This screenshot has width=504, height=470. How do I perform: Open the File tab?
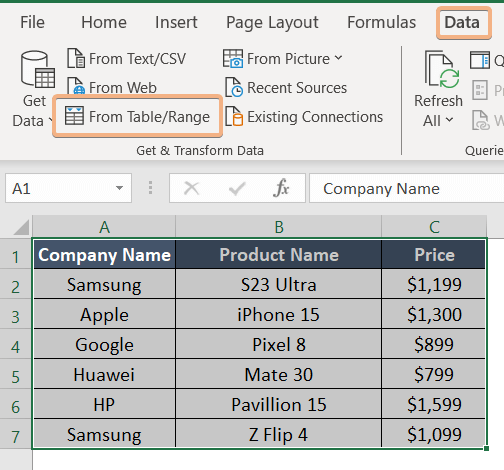coord(32,22)
